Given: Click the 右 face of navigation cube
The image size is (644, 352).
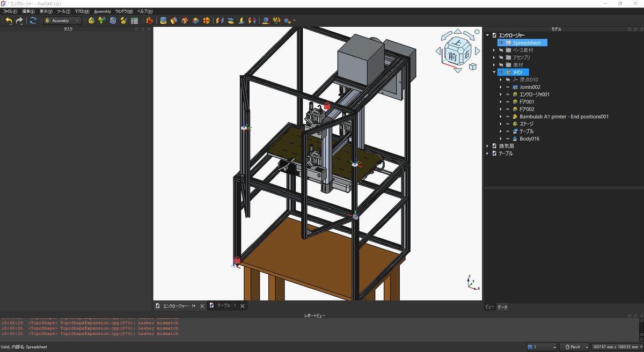Looking at the screenshot, I should [466, 54].
